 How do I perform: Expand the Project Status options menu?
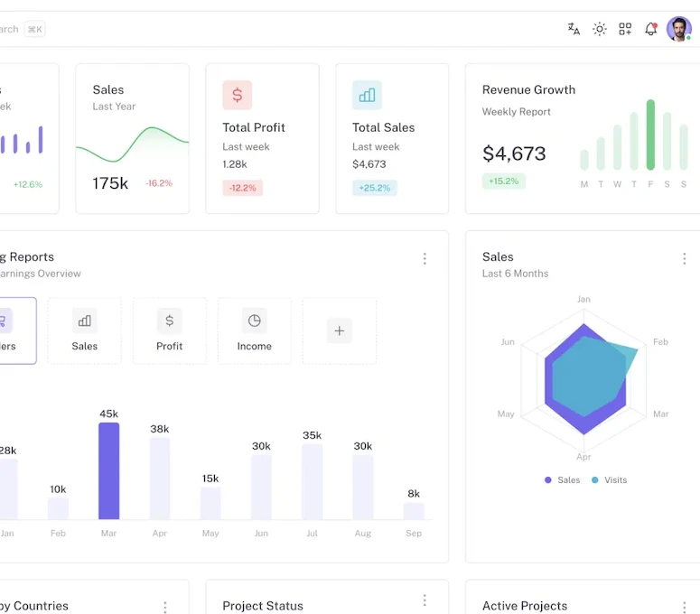tap(425, 600)
